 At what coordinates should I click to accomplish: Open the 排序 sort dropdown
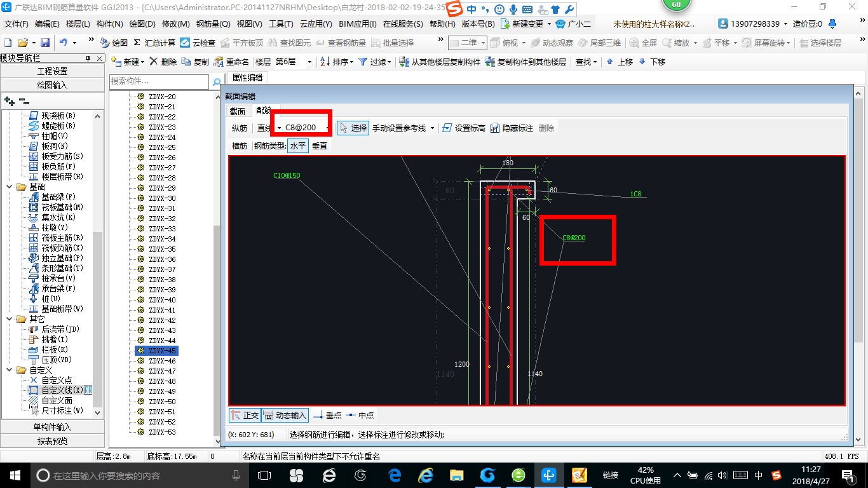(x=351, y=62)
